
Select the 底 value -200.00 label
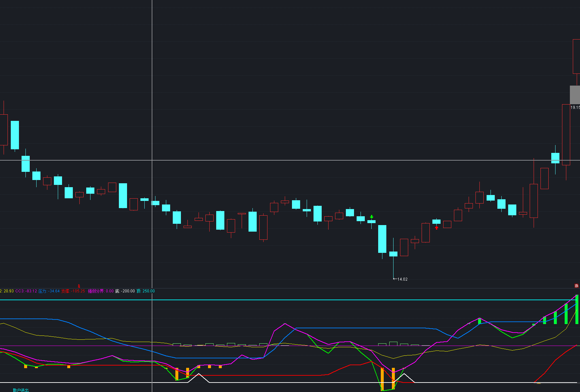point(125,291)
